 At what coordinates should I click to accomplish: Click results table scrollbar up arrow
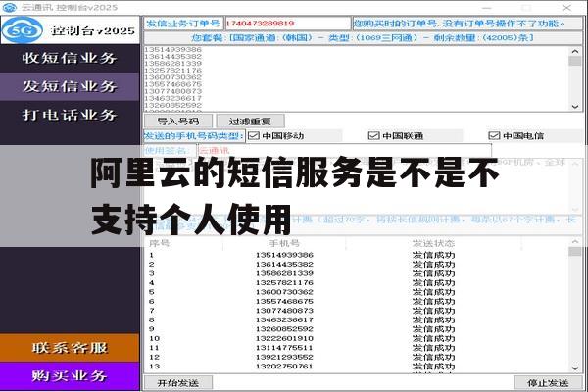575,242
